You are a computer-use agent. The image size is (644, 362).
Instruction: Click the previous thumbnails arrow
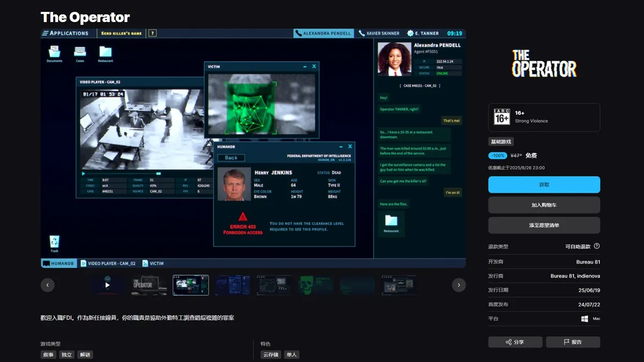click(48, 285)
